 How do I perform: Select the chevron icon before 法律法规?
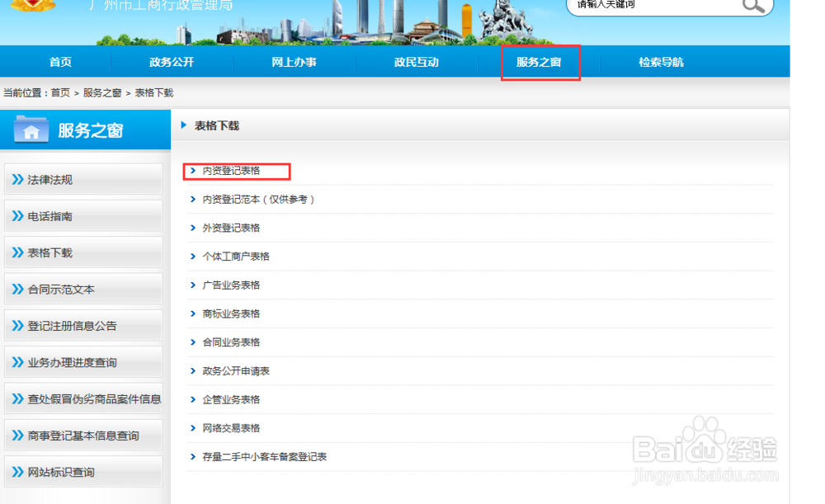click(18, 179)
